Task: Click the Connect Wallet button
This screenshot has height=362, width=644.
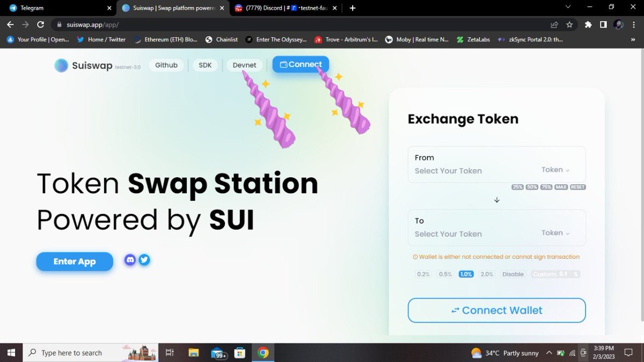Action: pyautogui.click(x=496, y=310)
